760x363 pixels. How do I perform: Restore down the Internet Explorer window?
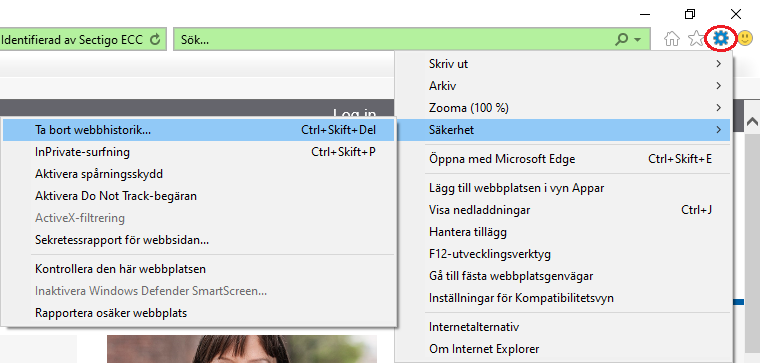coord(690,14)
